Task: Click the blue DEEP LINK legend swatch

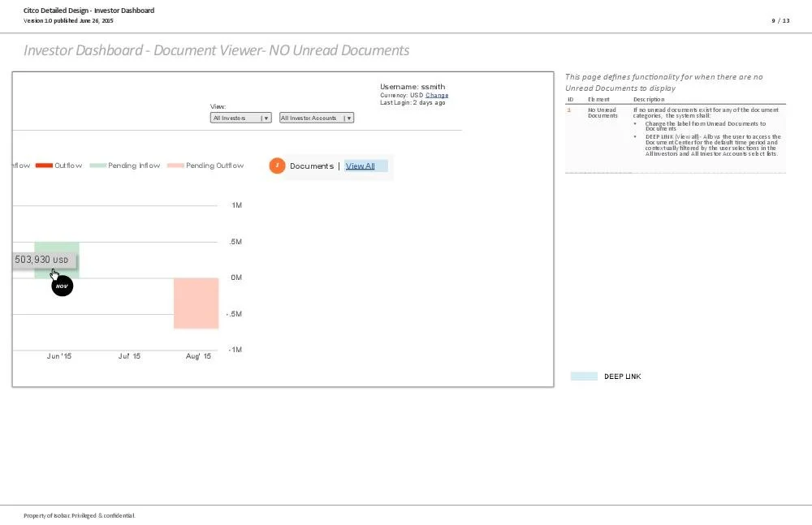Action: pos(584,377)
